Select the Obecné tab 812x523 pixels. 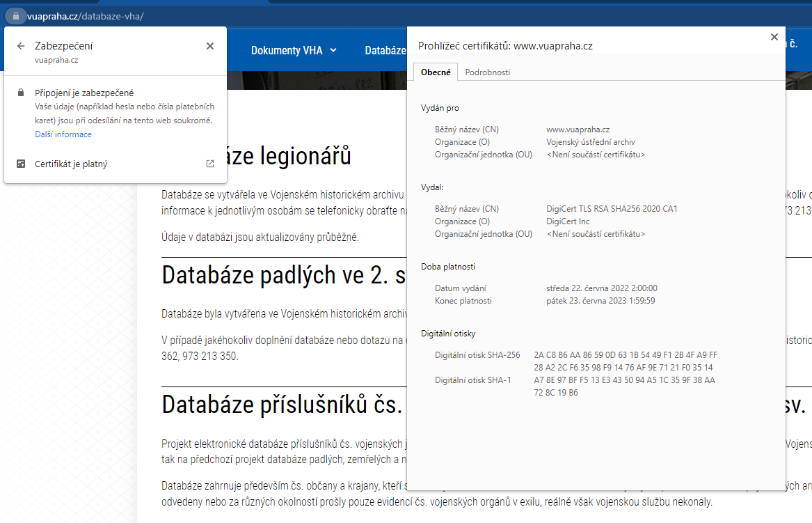(x=436, y=72)
